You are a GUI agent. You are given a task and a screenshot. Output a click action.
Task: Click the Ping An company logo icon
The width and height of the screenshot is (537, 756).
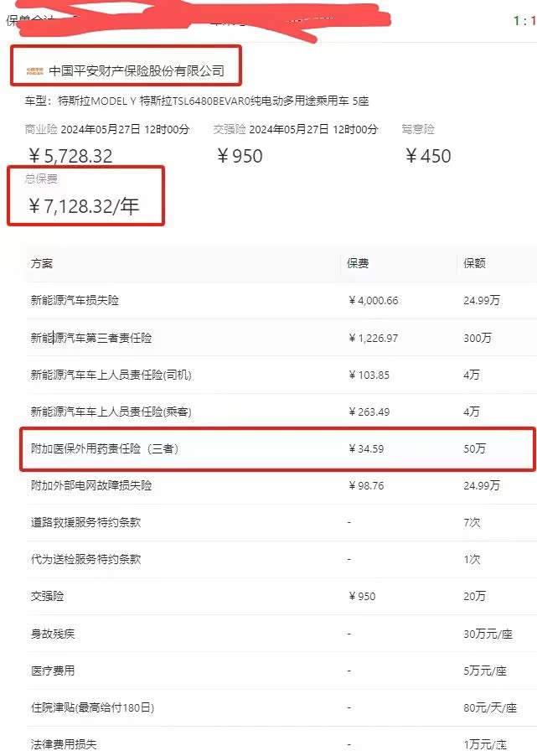click(x=34, y=71)
